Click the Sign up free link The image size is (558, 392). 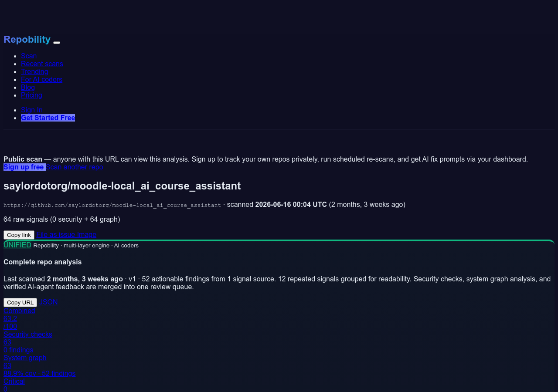coord(24,167)
